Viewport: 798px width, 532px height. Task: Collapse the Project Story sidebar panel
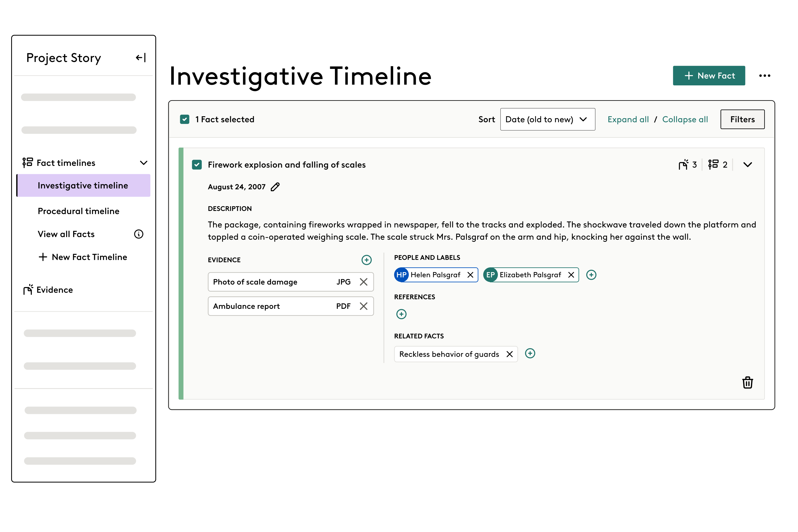[x=141, y=58]
